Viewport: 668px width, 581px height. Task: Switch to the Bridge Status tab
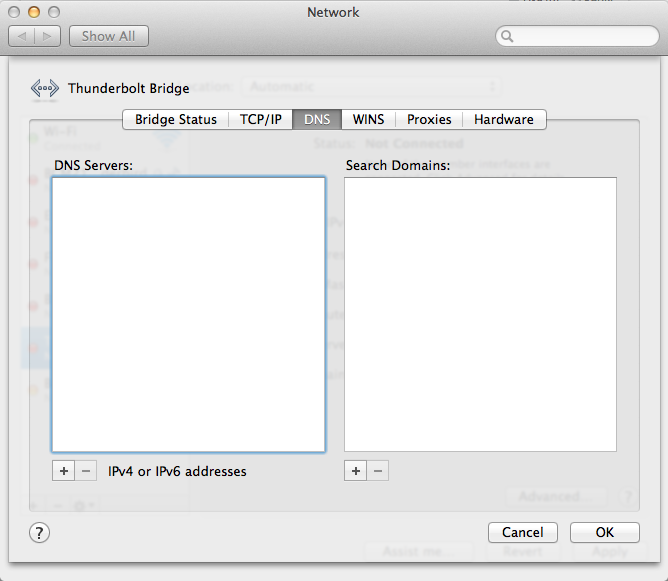(x=176, y=119)
